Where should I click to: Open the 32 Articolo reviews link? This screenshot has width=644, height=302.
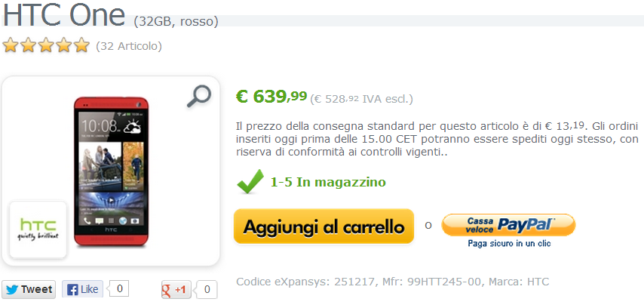[x=129, y=47]
